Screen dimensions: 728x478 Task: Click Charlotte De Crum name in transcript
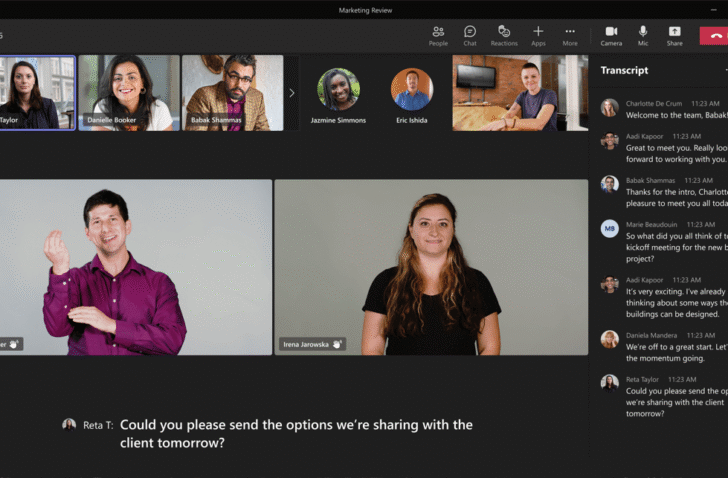coord(654,103)
